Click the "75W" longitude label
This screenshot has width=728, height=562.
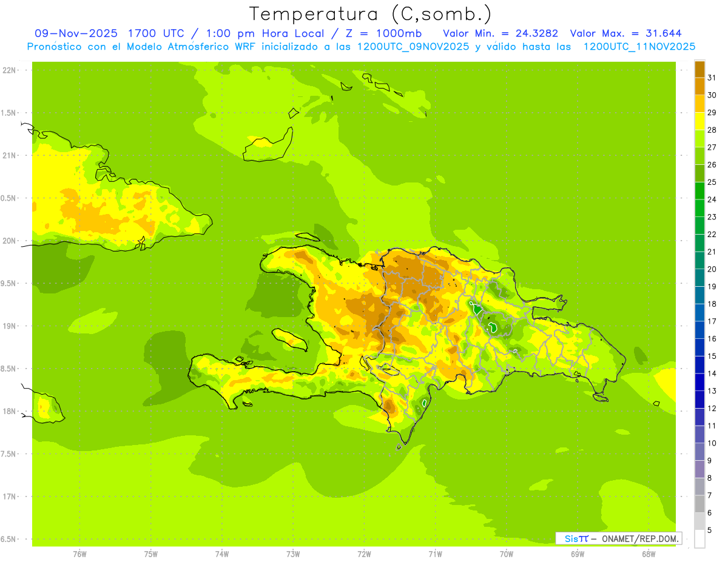coord(150,554)
